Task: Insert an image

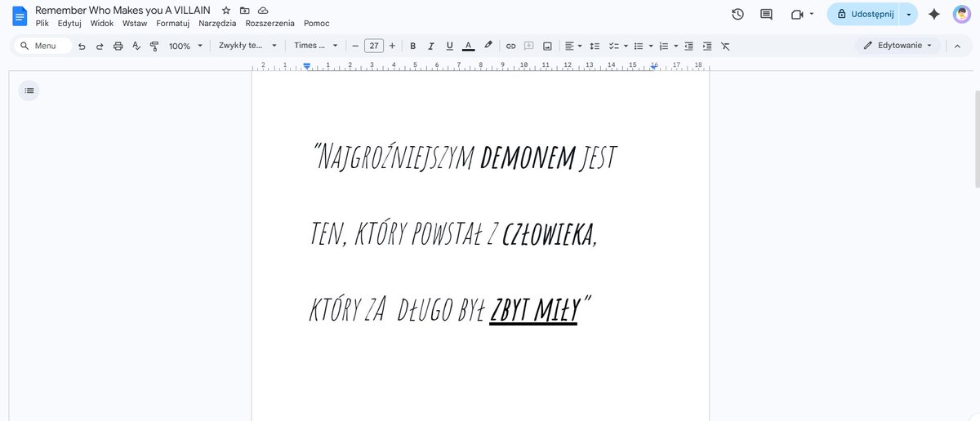Action: click(x=547, y=46)
